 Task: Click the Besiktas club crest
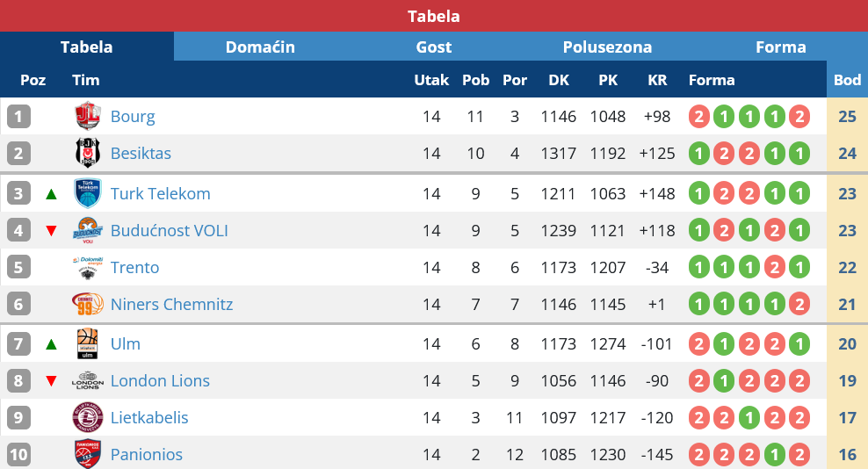pyautogui.click(x=87, y=153)
